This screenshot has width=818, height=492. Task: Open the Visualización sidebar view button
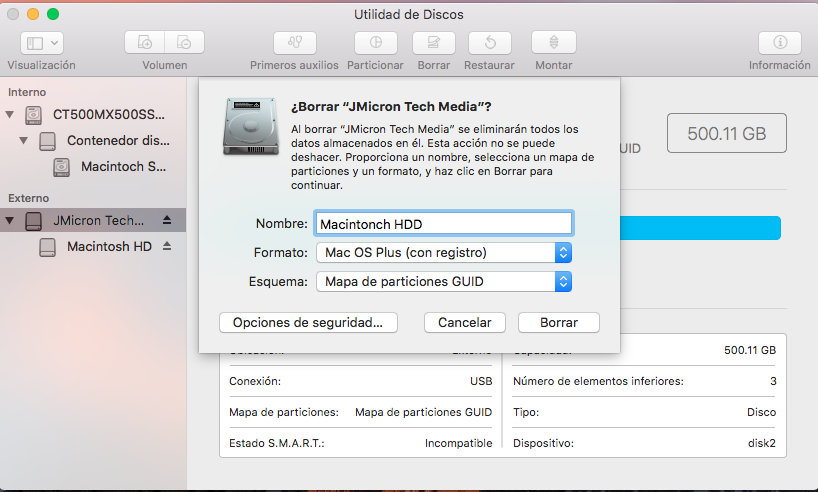click(x=42, y=43)
